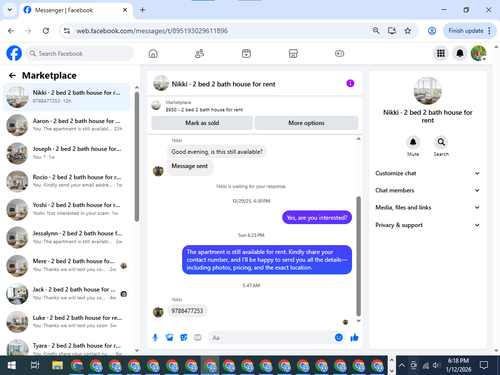Image resolution: width=500 pixels, height=375 pixels.
Task: Click the Search Facebook field
Action: (x=79, y=53)
